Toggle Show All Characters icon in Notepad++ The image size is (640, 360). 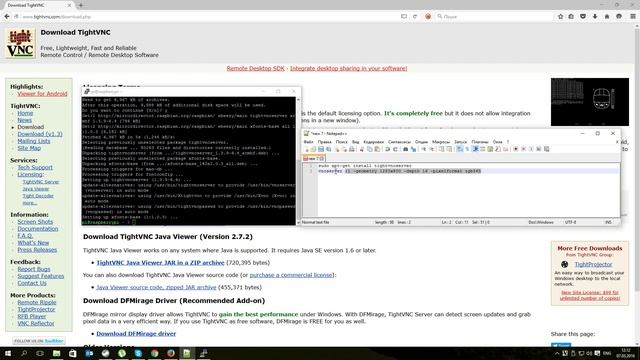[467, 149]
